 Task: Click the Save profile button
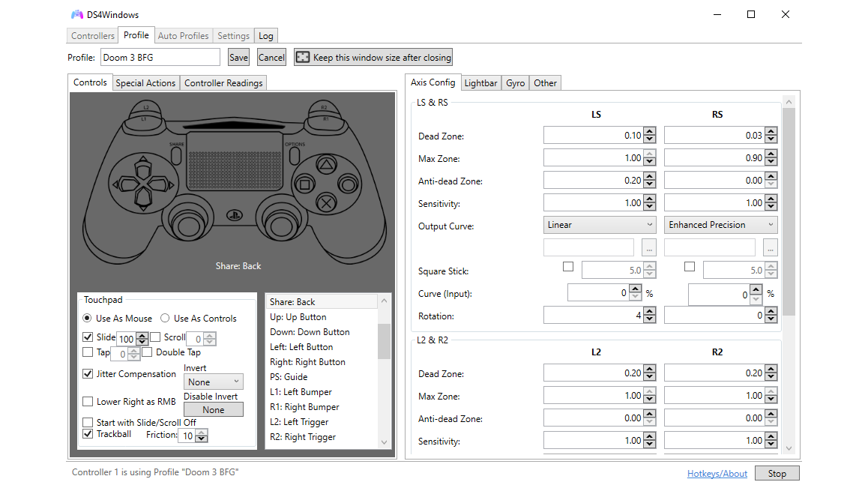tap(238, 58)
